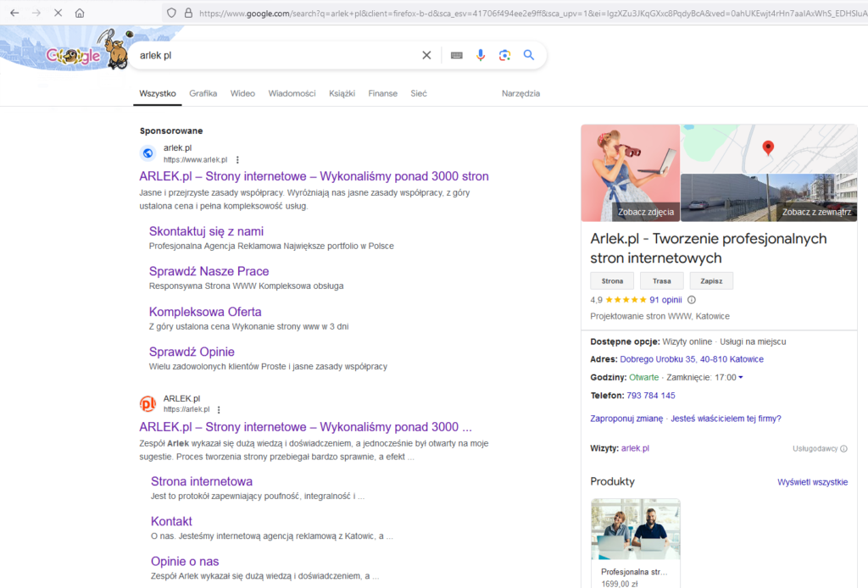Click the red pl favicon of ARLEK.pl

click(x=147, y=404)
